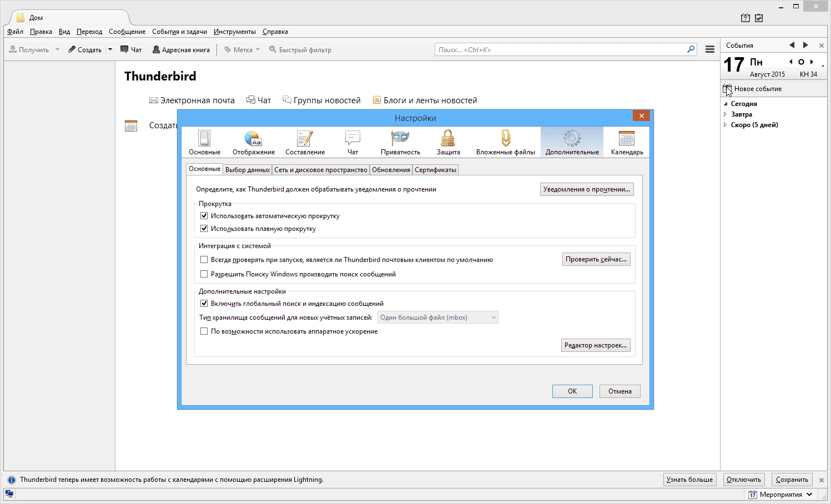831x504 pixels.
Task: Open the calendar tab icon in title bar
Action: point(746,18)
